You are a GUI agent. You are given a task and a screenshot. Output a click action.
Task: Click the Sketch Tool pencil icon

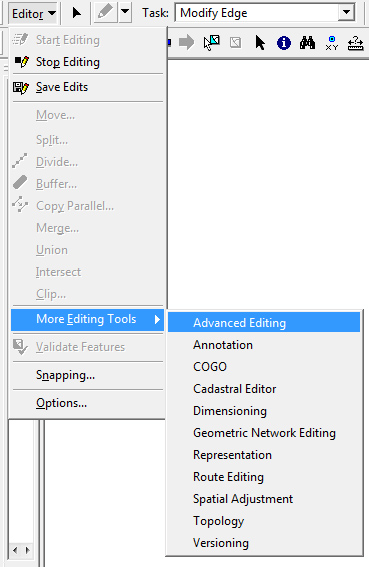(x=105, y=12)
